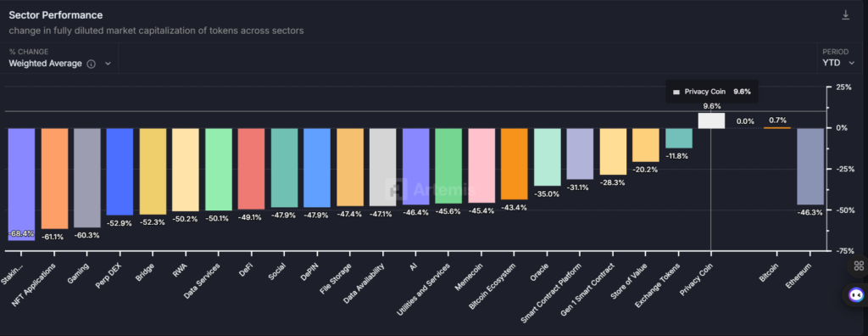Select the orange Bitcoin Ecosystem bar

515,164
